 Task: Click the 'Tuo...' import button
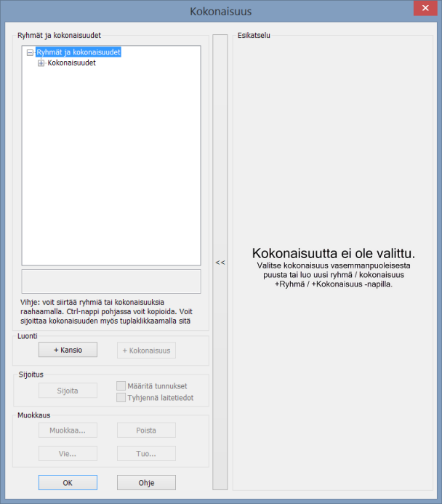[146, 453]
